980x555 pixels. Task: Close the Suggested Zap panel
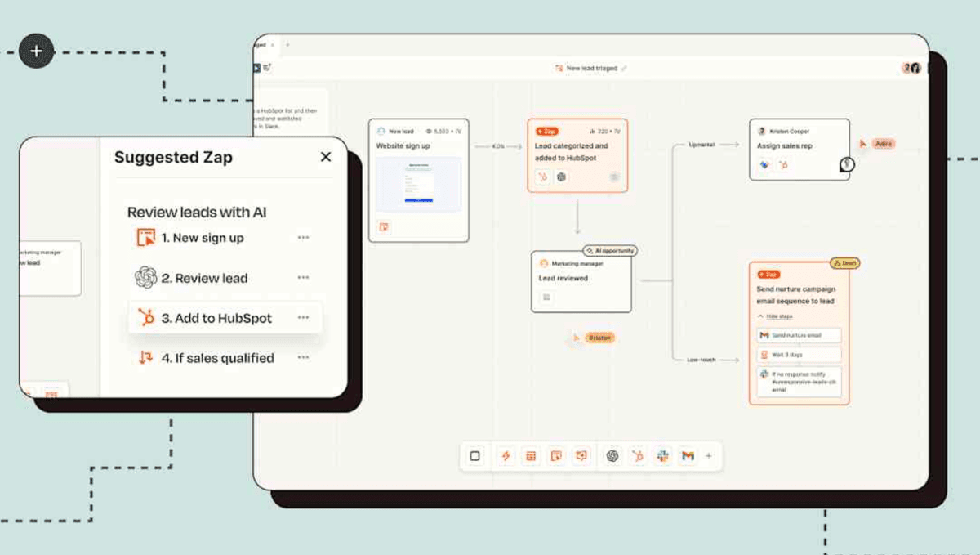pyautogui.click(x=326, y=157)
